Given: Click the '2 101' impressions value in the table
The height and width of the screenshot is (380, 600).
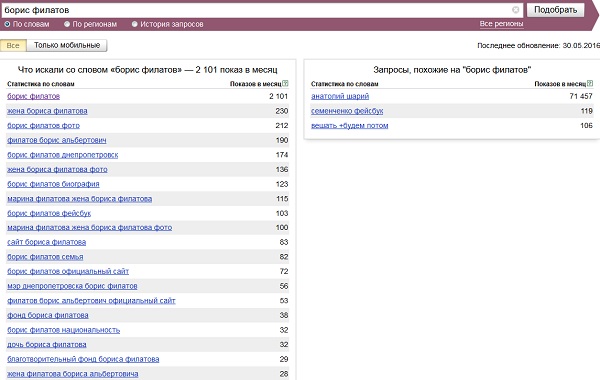Looking at the screenshot, I should click(278, 96).
